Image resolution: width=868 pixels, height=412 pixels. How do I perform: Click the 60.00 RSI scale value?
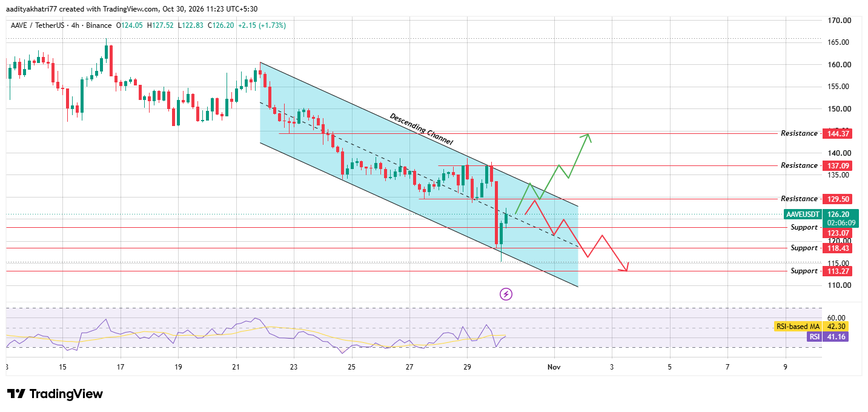click(x=836, y=318)
